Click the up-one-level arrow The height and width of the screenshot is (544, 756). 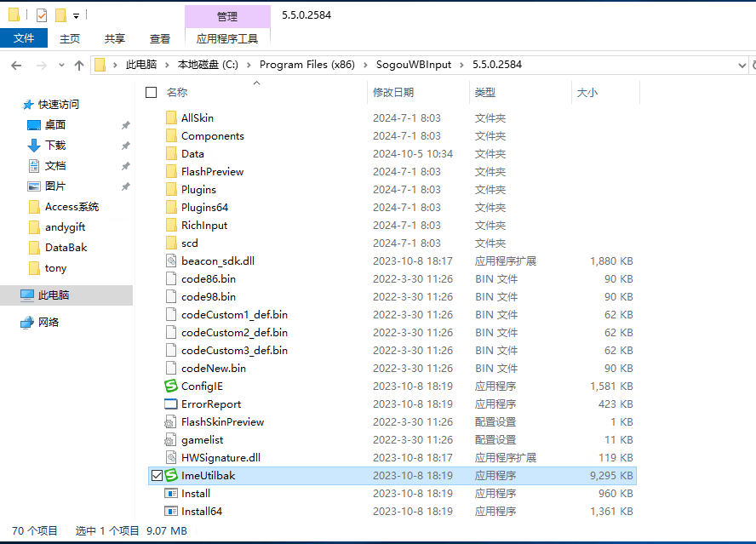[x=79, y=64]
